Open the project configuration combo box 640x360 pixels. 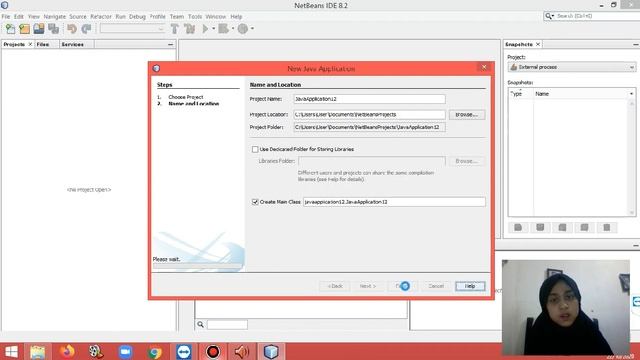click(x=132, y=29)
